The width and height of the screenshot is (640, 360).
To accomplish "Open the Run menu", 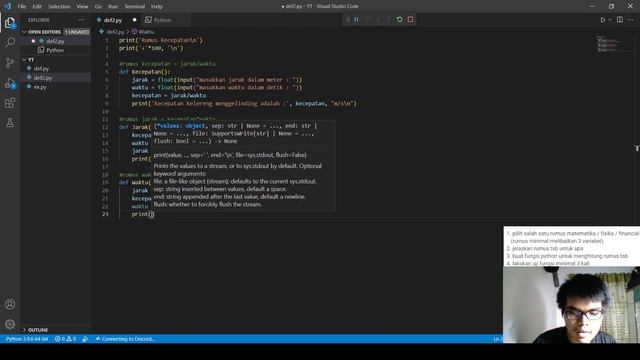I will click(113, 7).
